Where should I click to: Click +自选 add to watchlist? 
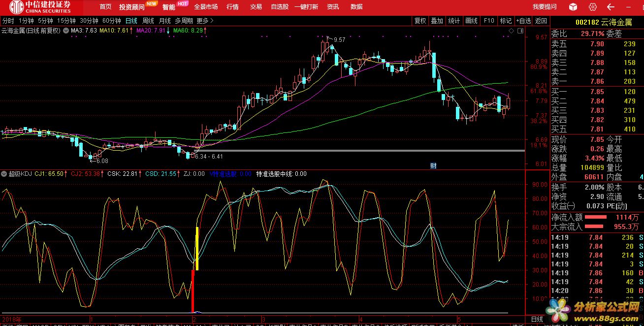tap(523, 21)
